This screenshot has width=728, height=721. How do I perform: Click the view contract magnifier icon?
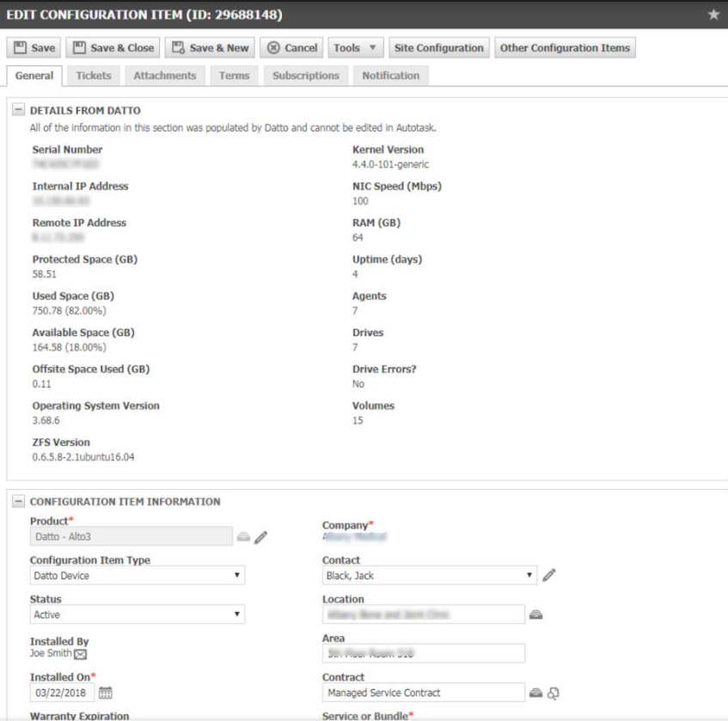click(553, 693)
